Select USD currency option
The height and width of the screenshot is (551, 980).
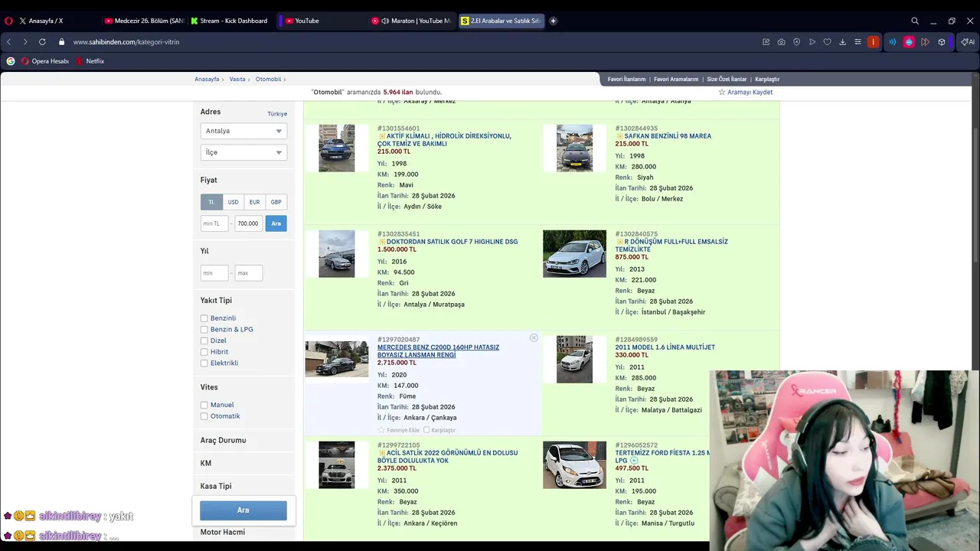[x=233, y=202]
